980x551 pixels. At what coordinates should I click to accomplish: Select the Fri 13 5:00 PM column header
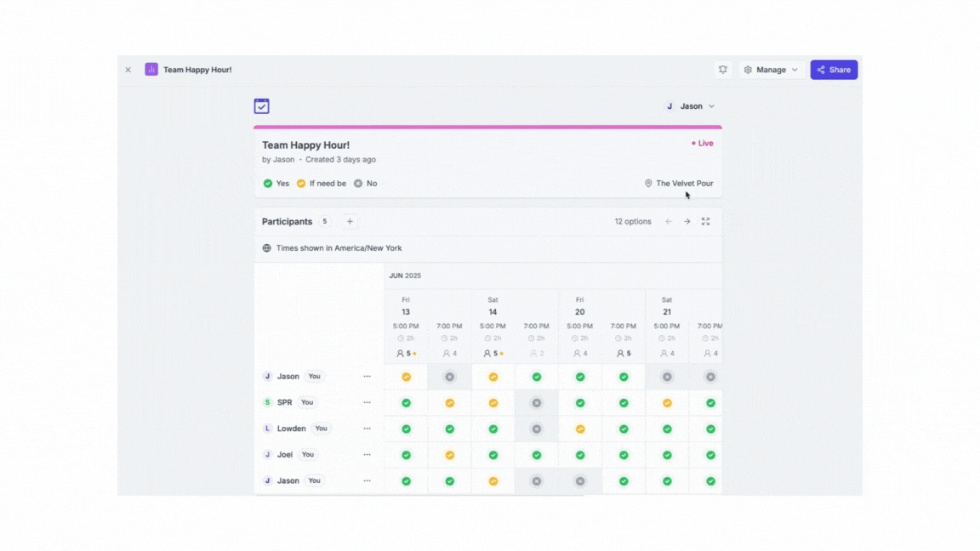coord(406,326)
